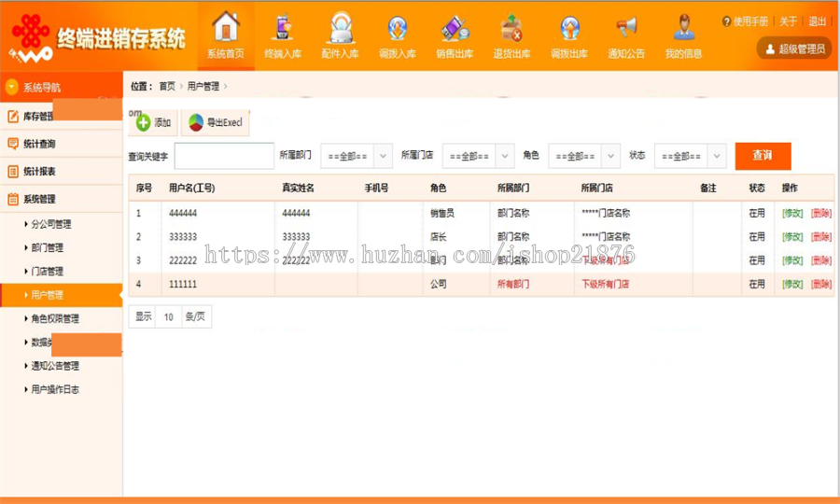The width and height of the screenshot is (840, 504).
Task: Click the 库存管理 sidebar icon
Action: pyautogui.click(x=13, y=117)
